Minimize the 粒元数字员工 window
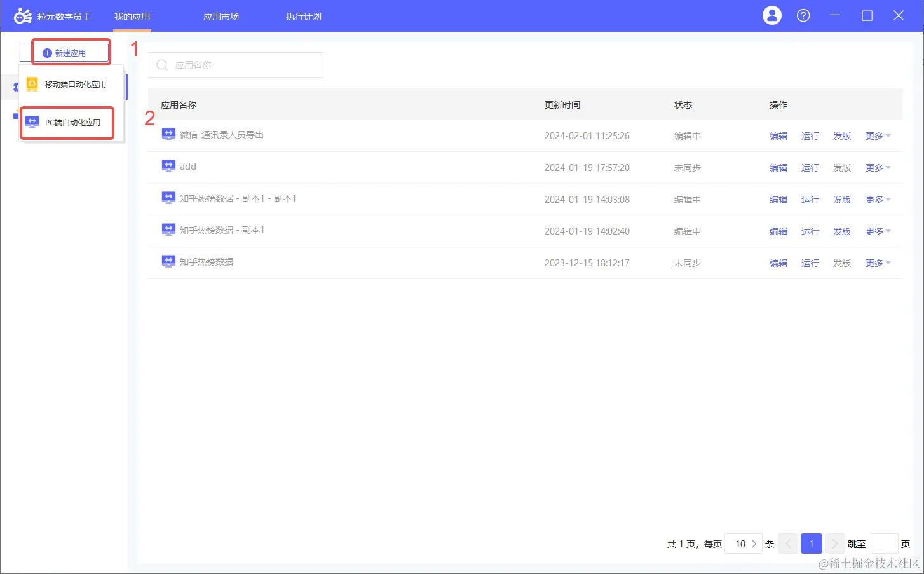The width and height of the screenshot is (924, 574). (x=835, y=15)
